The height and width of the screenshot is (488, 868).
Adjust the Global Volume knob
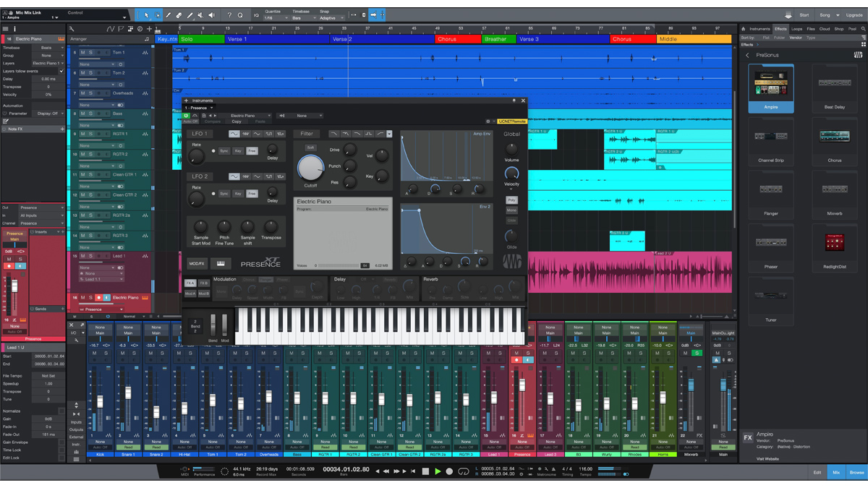[511, 148]
